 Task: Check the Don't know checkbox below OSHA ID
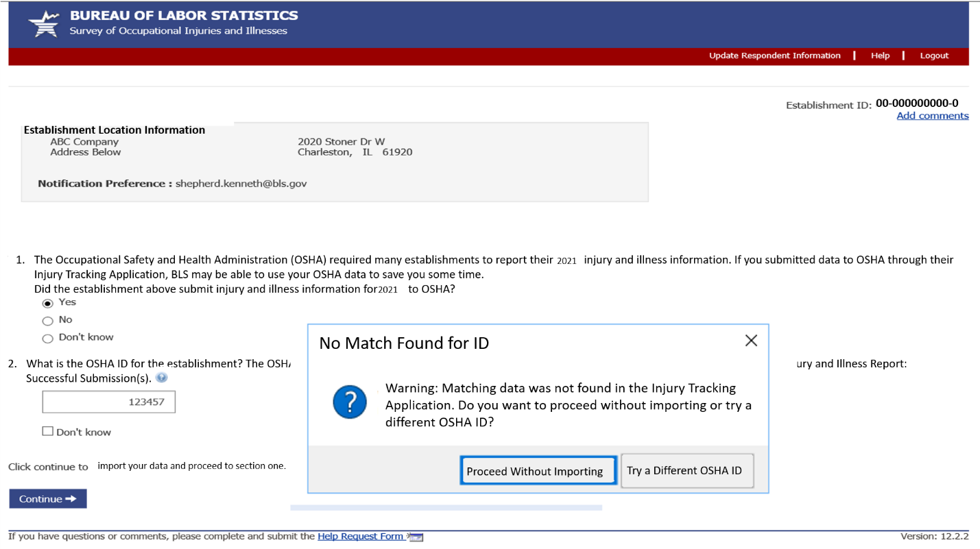[47, 431]
